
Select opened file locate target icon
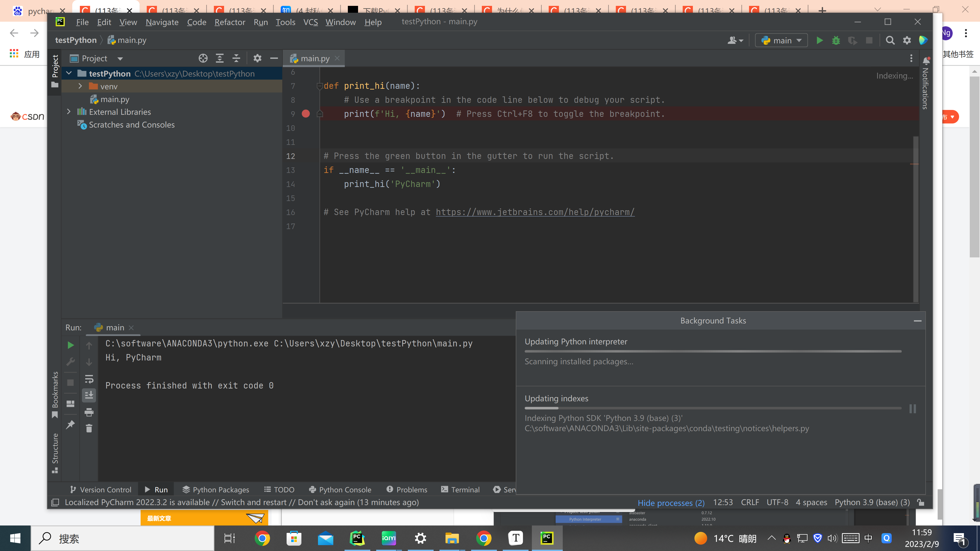203,58
